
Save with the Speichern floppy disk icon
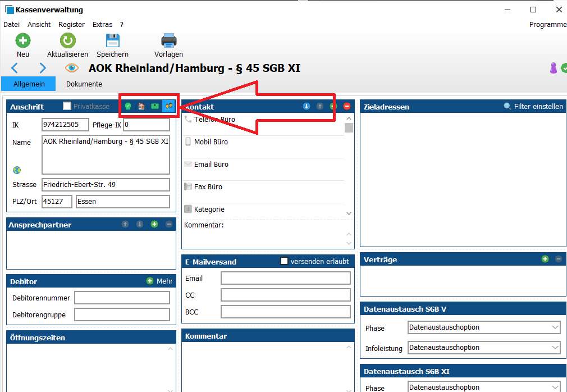point(112,40)
